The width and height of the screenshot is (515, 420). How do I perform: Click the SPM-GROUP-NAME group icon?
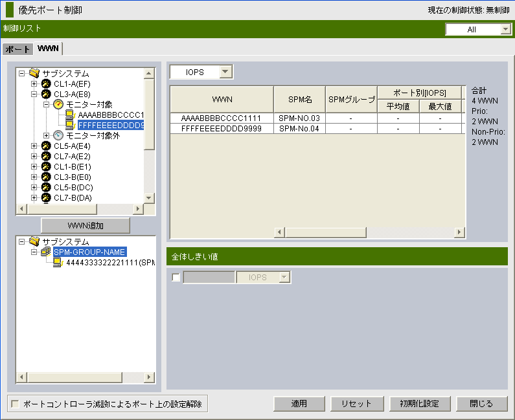46,252
